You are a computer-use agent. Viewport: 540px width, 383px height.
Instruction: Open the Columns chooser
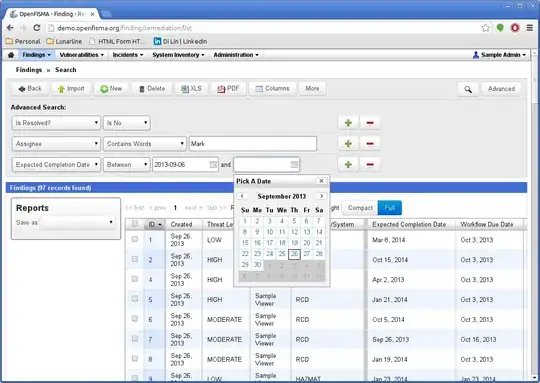(272, 89)
